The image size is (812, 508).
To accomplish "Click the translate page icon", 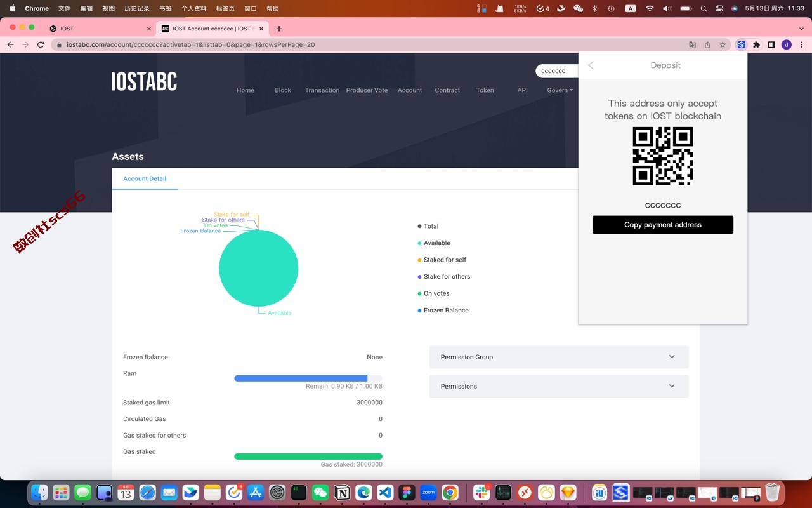I will coord(692,44).
